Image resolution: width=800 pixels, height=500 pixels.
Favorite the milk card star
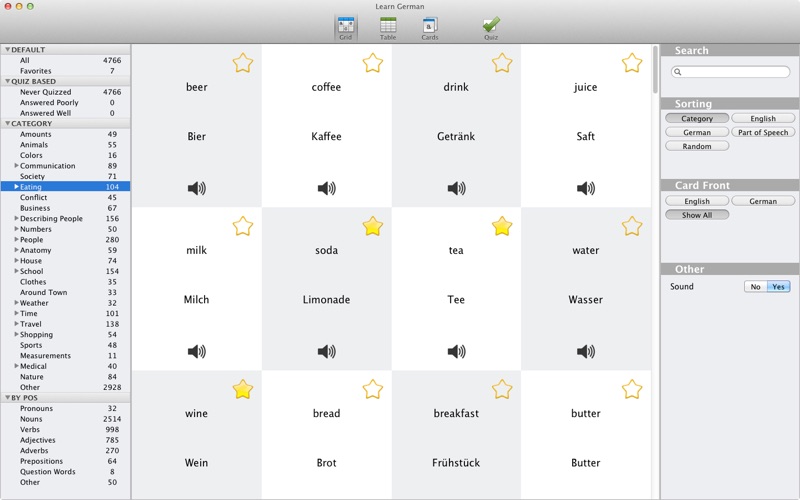coord(243,226)
